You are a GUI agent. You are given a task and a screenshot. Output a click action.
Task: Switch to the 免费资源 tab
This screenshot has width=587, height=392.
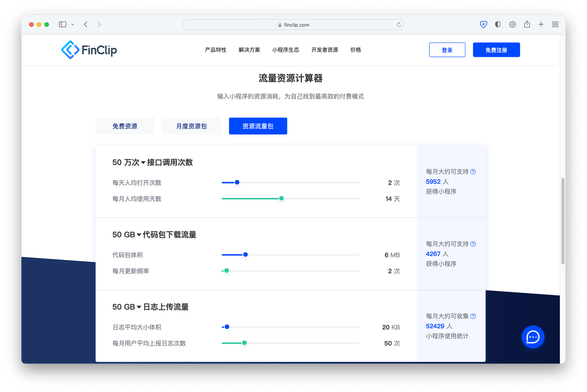click(124, 126)
